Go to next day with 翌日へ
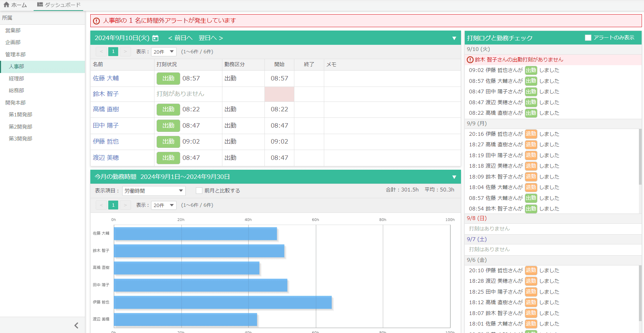The image size is (644, 333). pyautogui.click(x=210, y=38)
